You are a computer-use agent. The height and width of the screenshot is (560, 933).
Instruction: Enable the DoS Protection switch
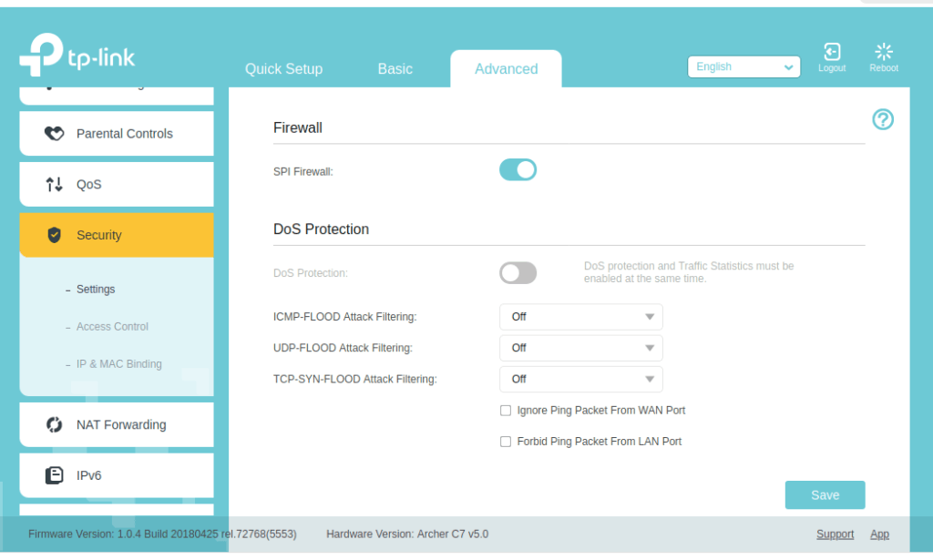pos(518,273)
